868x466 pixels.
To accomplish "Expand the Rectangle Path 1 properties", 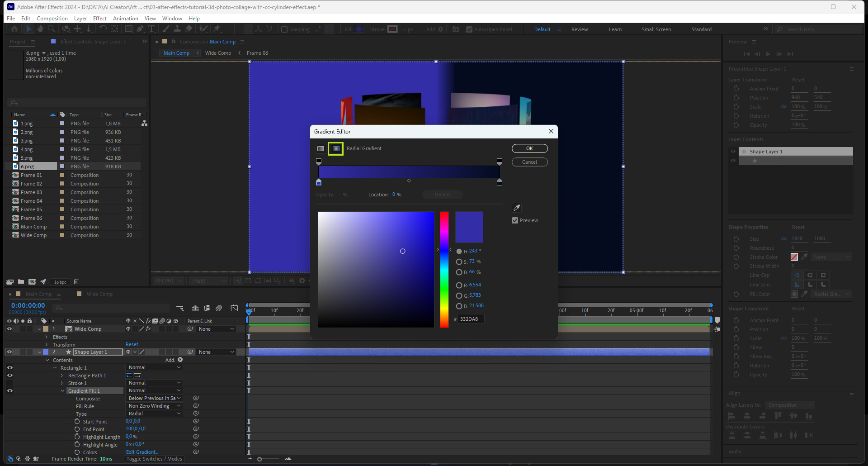I will click(62, 376).
